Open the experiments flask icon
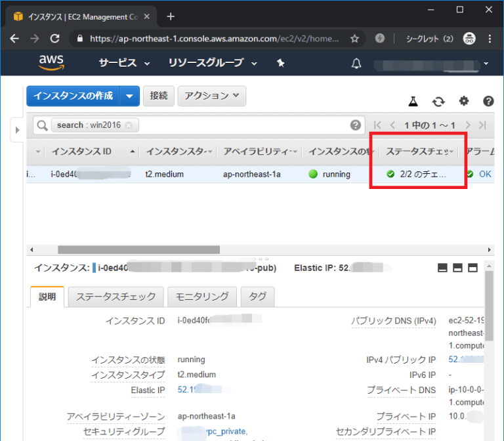The image size is (504, 441). point(413,102)
